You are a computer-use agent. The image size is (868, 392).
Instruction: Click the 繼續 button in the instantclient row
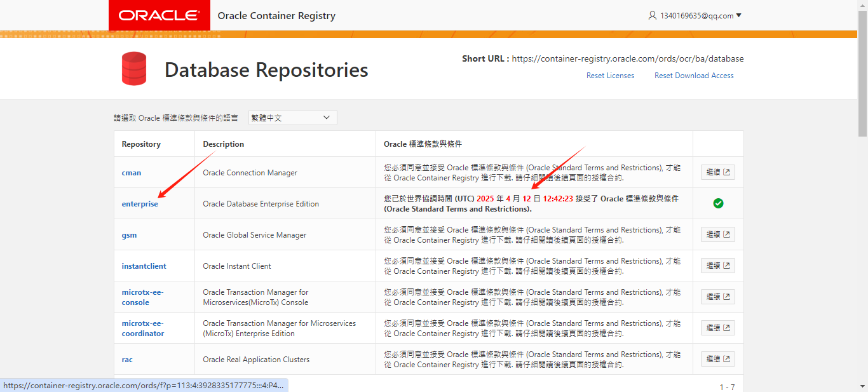tap(718, 266)
